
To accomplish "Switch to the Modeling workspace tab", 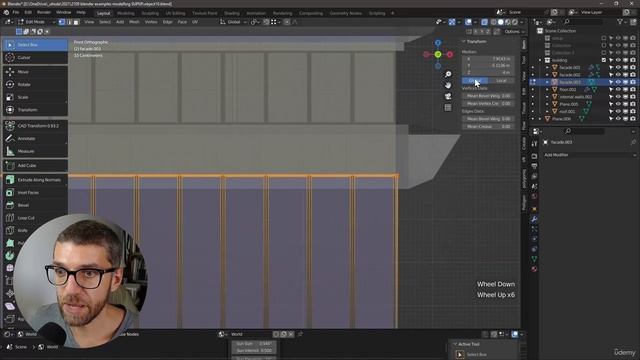I will 126,13.
